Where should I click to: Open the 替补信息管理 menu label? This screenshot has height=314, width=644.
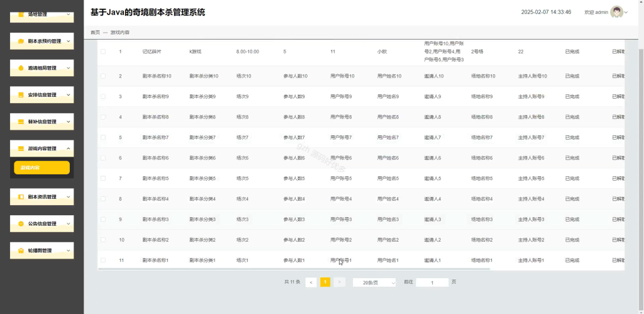tap(42, 121)
